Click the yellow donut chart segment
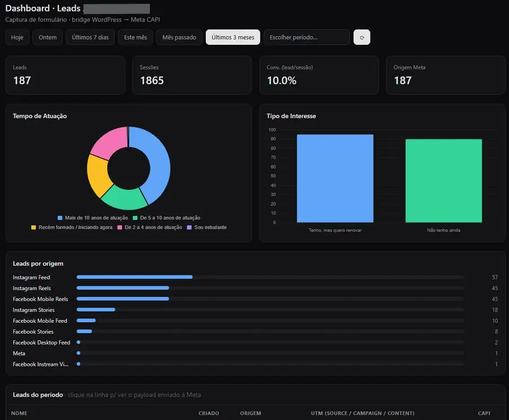Image resolution: width=509 pixels, height=420 pixels. pyautogui.click(x=97, y=174)
